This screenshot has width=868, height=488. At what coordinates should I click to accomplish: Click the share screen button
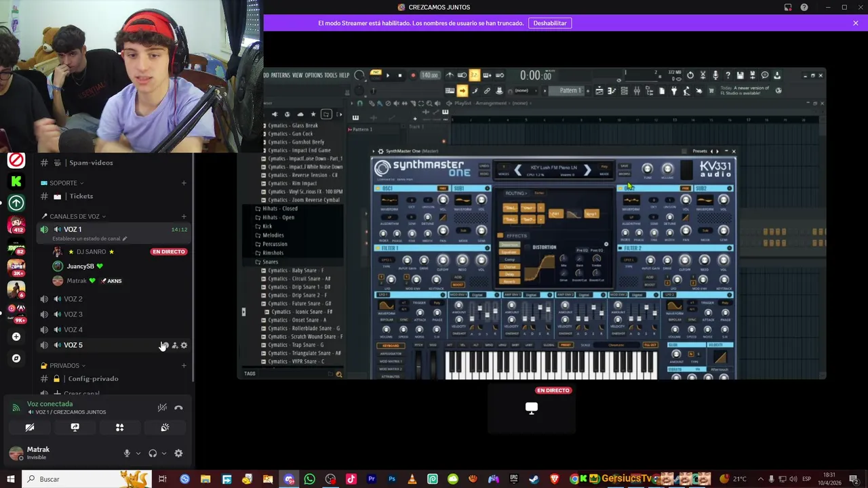click(x=75, y=428)
